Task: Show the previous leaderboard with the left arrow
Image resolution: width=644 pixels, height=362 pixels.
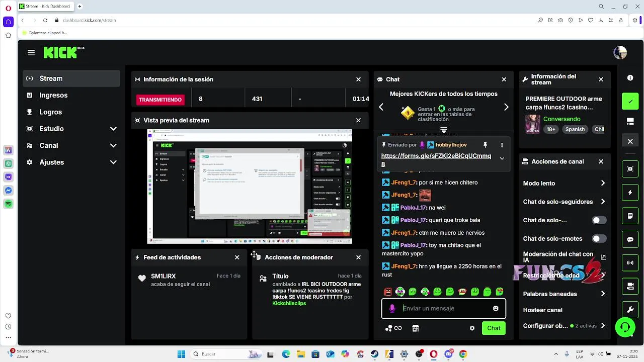Action: pos(381,107)
